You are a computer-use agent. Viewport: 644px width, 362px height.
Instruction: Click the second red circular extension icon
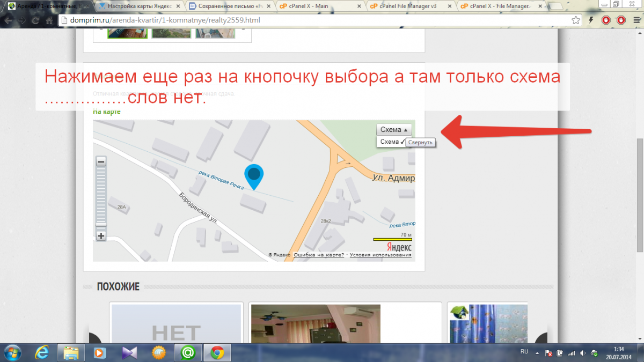pos(621,20)
